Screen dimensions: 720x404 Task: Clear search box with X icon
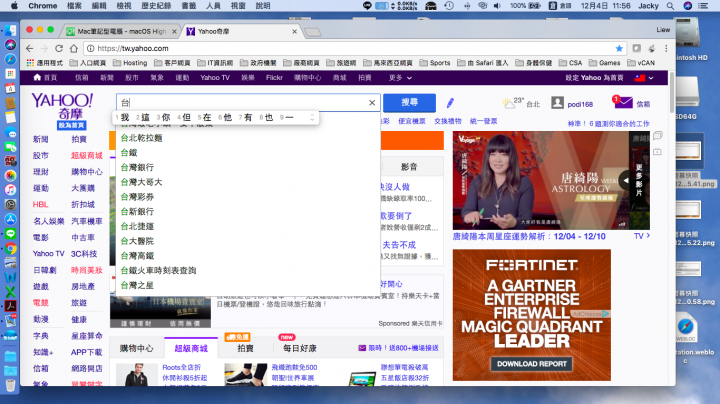[x=372, y=103]
